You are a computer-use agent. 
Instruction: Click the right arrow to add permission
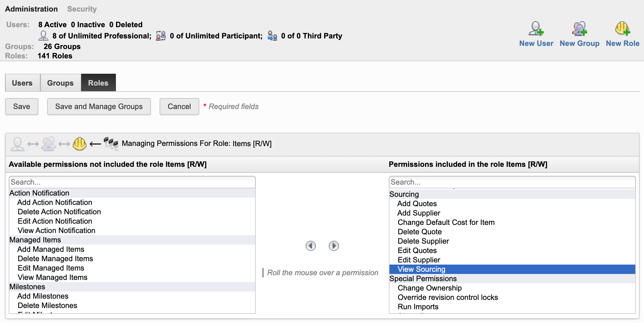click(x=334, y=246)
